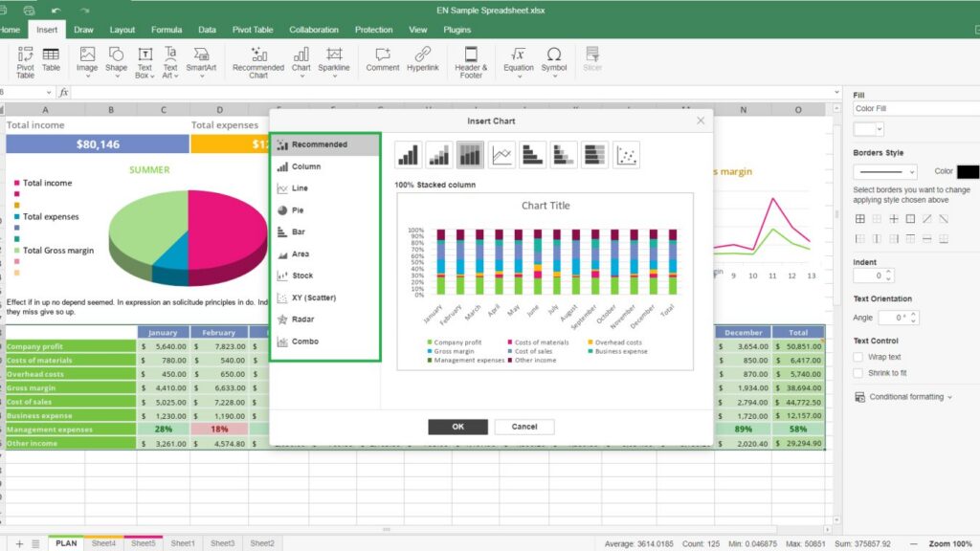Switch to the Plugins tab

click(457, 30)
